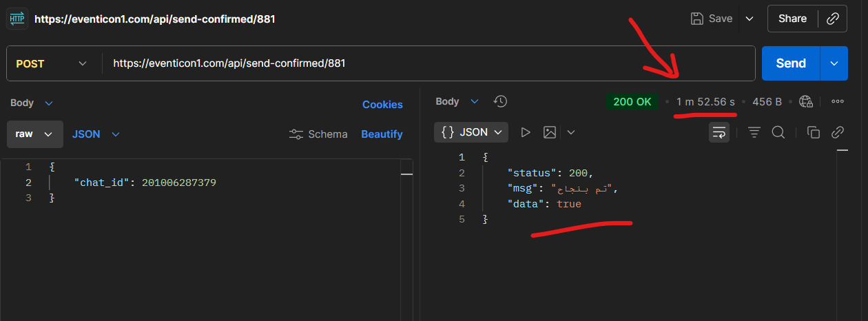The width and height of the screenshot is (868, 321).
Task: Open the response JSON format dropdown
Action: click(471, 132)
